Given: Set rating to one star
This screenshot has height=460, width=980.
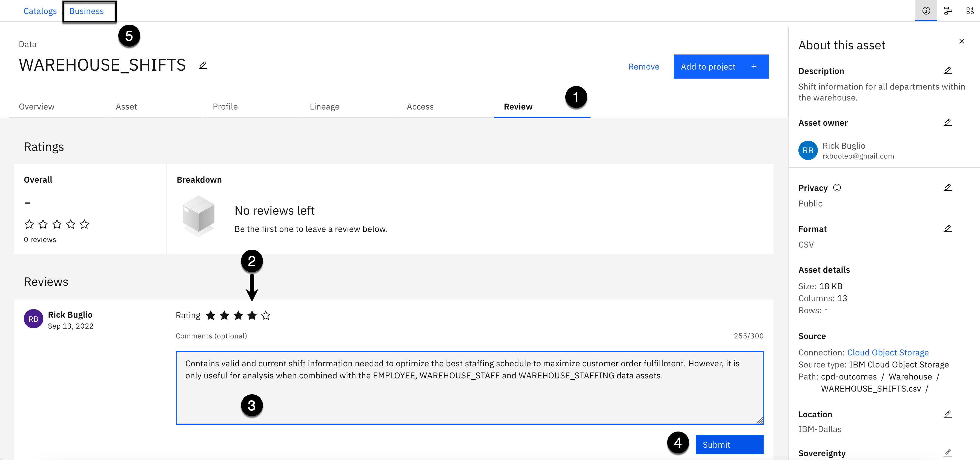Looking at the screenshot, I should (x=211, y=315).
